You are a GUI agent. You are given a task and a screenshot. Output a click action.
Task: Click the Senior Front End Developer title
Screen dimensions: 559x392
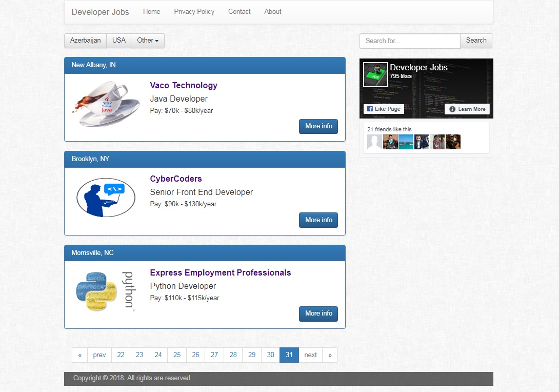[x=202, y=192]
